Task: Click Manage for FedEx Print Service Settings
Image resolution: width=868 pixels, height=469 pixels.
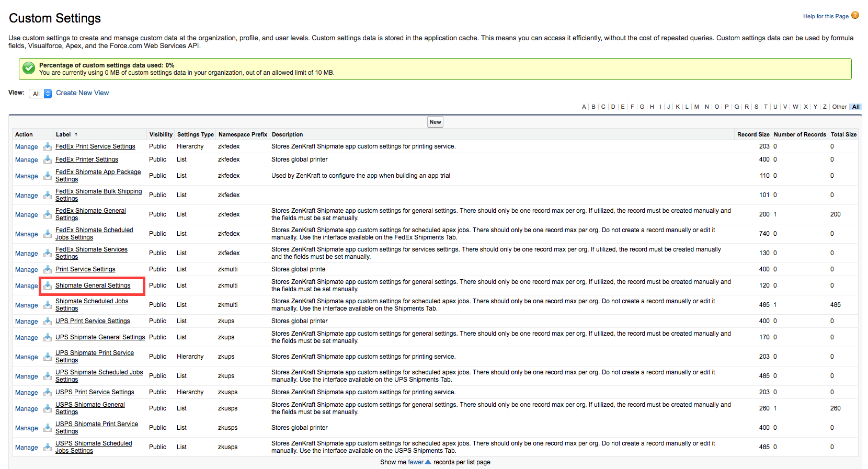Action: 27,147
